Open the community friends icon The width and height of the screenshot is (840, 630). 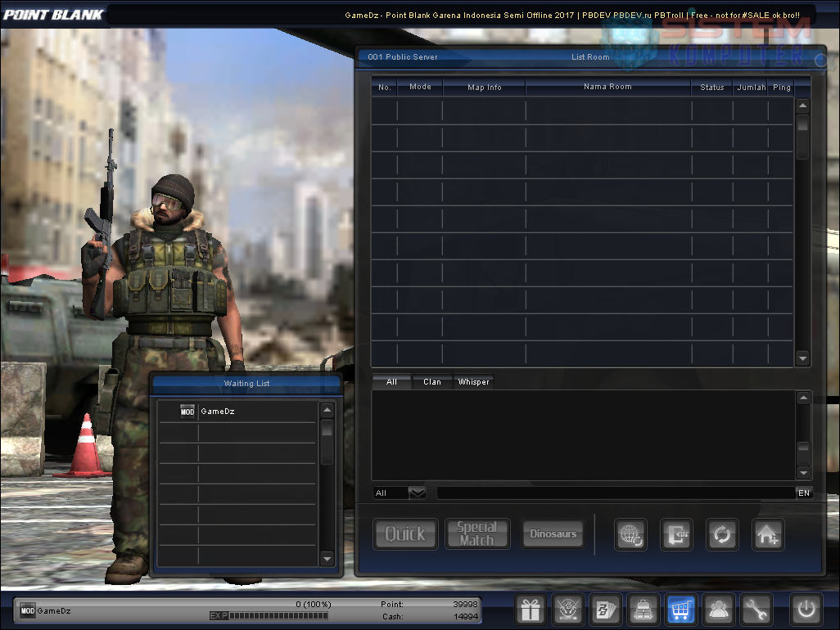[x=718, y=609]
